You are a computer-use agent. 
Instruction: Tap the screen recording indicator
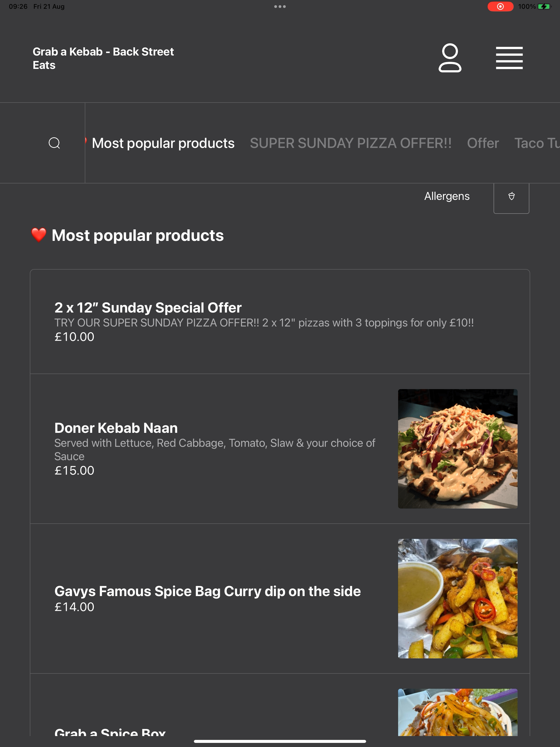500,6
